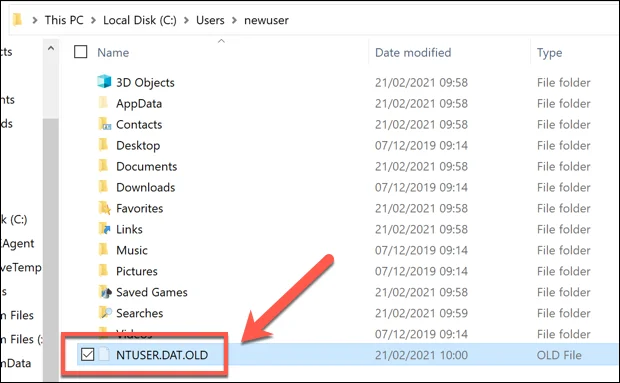This screenshot has width=620, height=383.
Task: Click the 21/02/2021 09:59 Searches date
Action: point(421,313)
